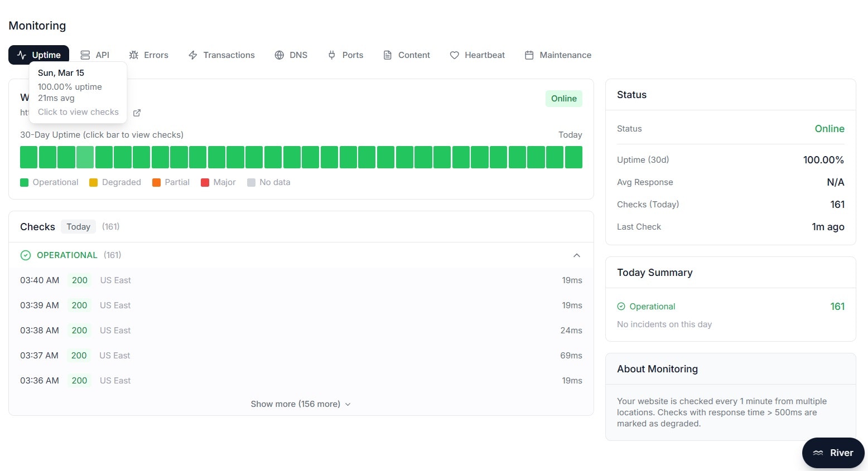This screenshot has height=471, width=868.
Task: Select the DNS tab
Action: tap(291, 55)
